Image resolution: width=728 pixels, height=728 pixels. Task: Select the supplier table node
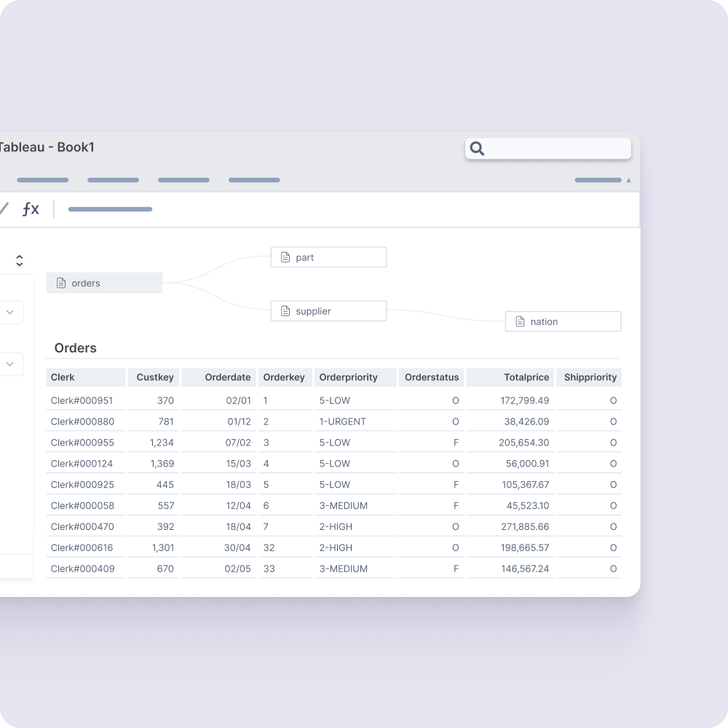(328, 311)
